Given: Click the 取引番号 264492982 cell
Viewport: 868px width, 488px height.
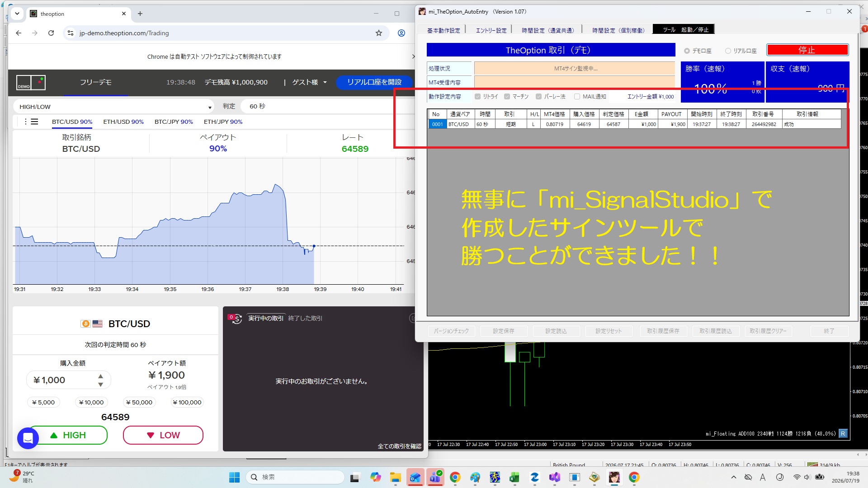Looking at the screenshot, I should click(x=764, y=124).
